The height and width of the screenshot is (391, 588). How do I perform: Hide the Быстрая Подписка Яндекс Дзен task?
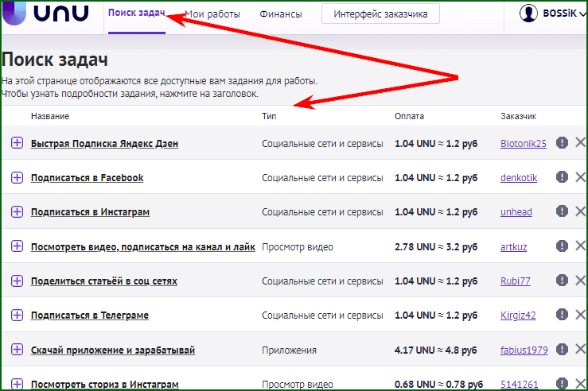[581, 143]
